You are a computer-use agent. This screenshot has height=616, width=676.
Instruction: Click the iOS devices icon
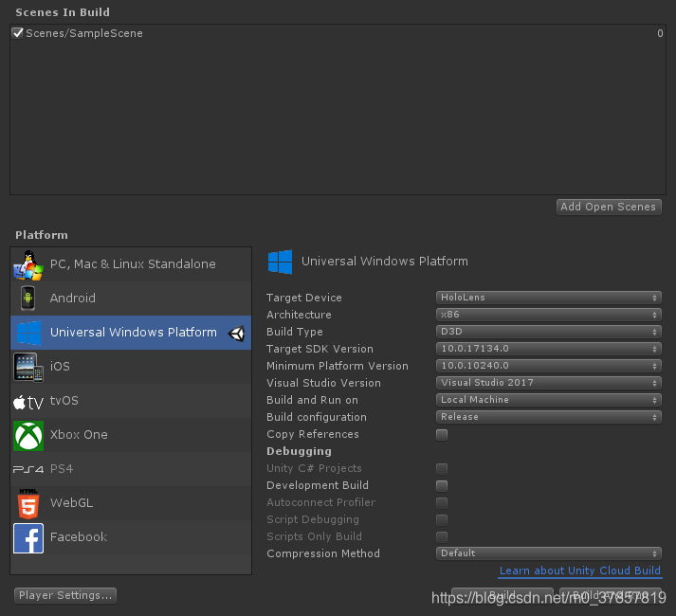click(28, 367)
